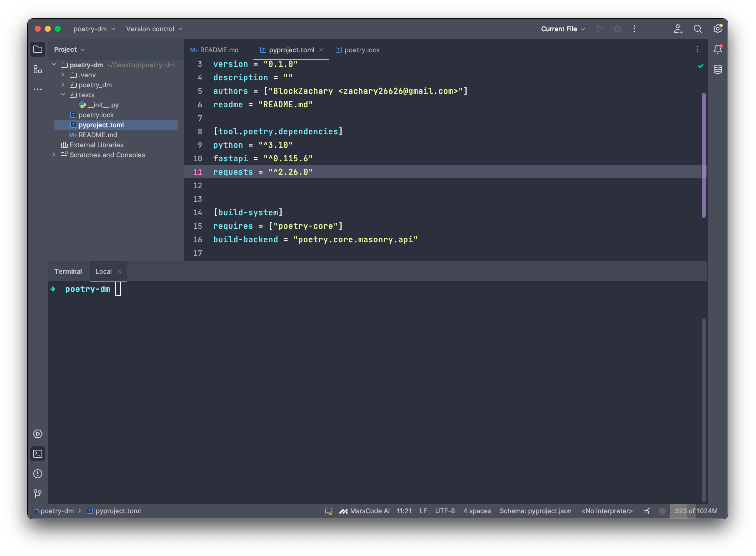Click the <No interpreter> status bar button
The image size is (756, 556).
pos(607,511)
